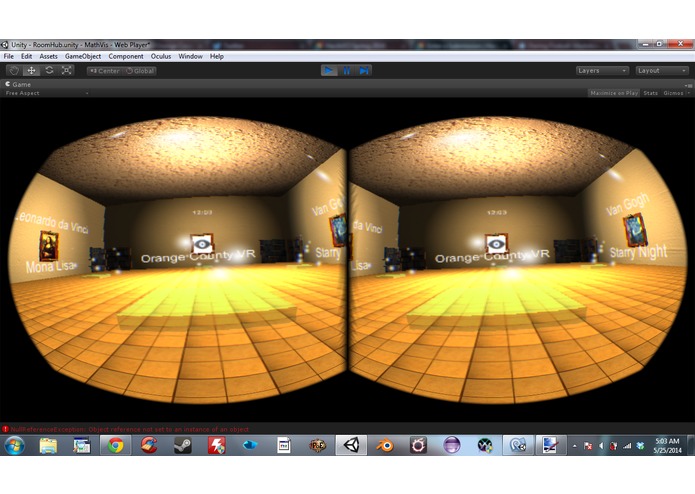The width and height of the screenshot is (695, 494).
Task: Open the Component menu
Action: pyautogui.click(x=126, y=56)
